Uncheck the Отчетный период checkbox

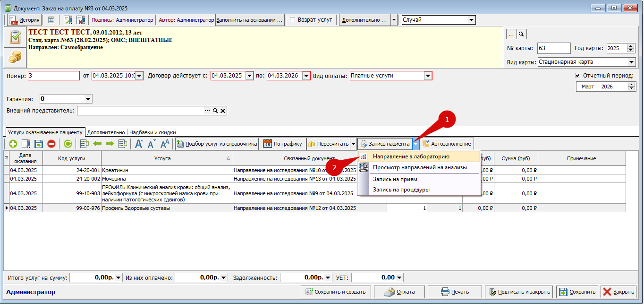coord(577,75)
